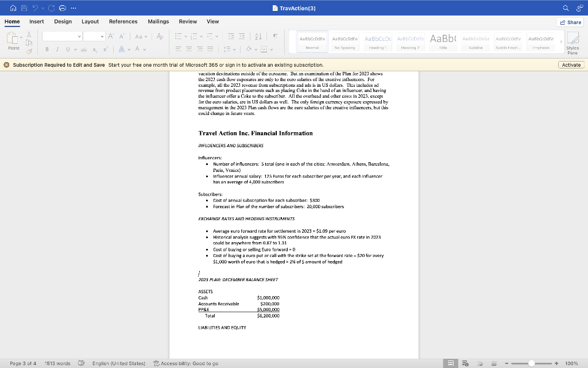Search the document with magnifier icon
The width and height of the screenshot is (588, 368).
(x=566, y=8)
